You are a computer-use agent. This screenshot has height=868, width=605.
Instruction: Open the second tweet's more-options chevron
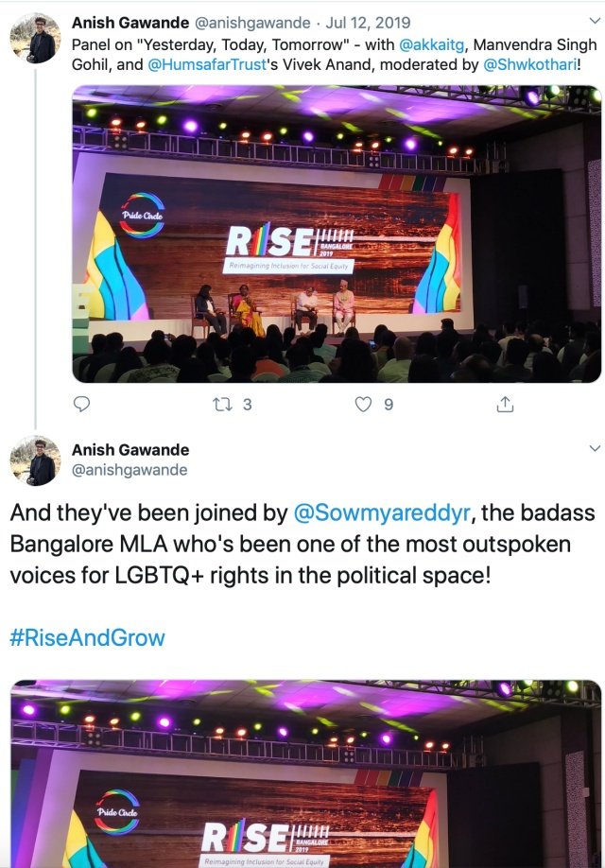[594, 449]
